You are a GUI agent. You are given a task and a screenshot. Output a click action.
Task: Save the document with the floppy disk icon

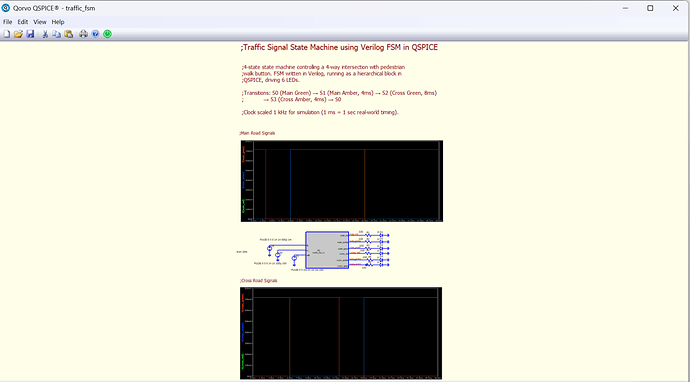click(30, 34)
